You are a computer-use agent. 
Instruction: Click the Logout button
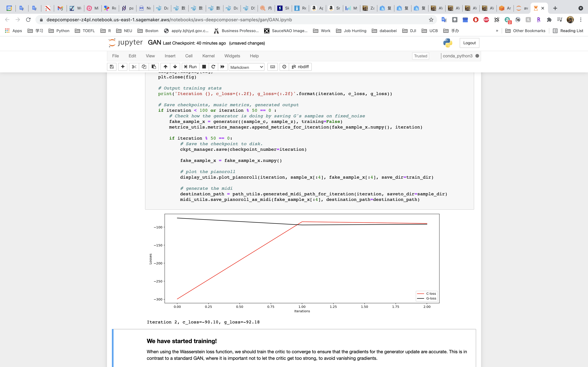pyautogui.click(x=469, y=43)
